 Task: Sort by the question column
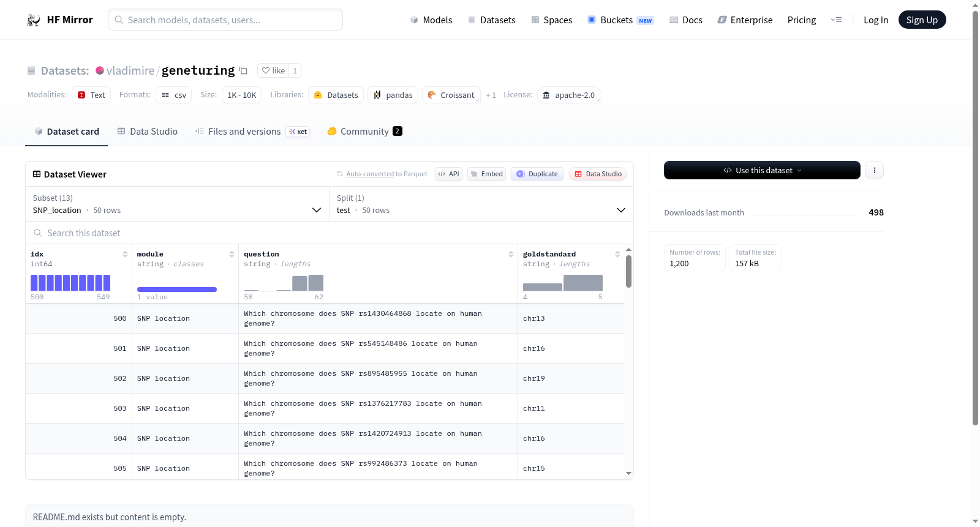tap(511, 254)
